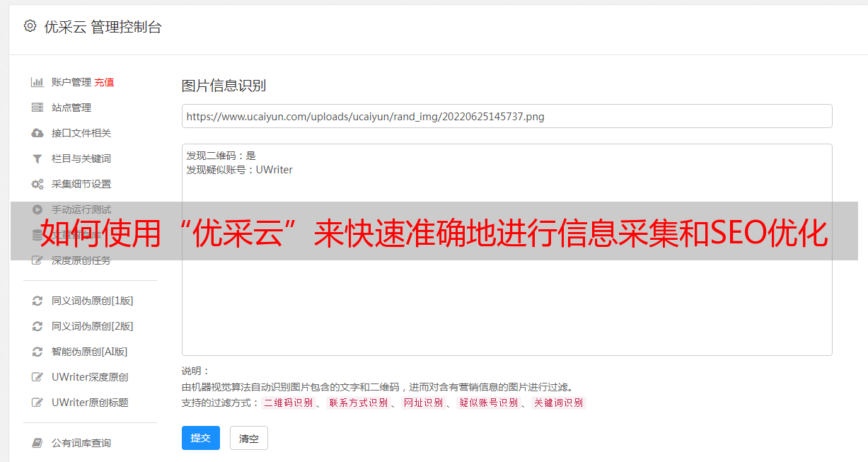Click the 发现疑似账号：UWriter result line
This screenshot has width=868, height=462.
click(x=239, y=170)
